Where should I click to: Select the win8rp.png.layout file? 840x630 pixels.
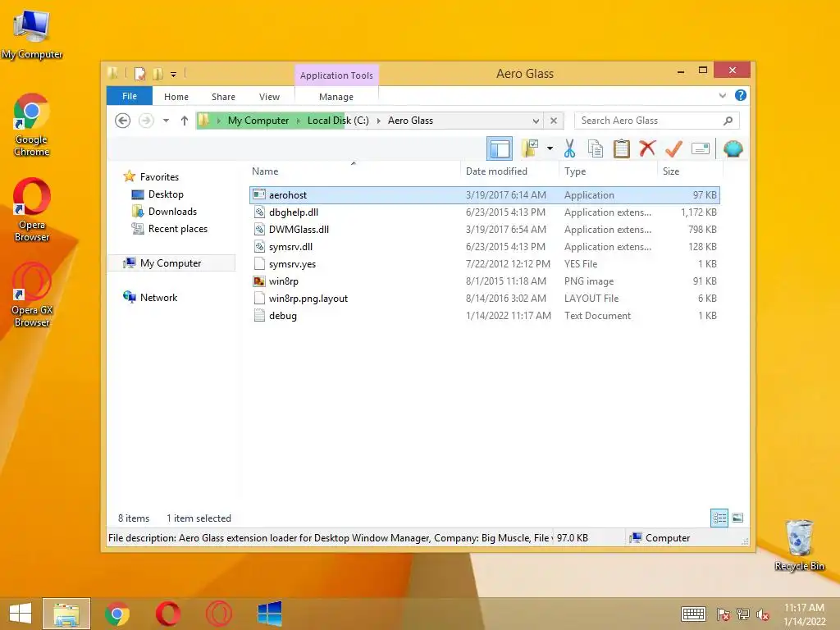click(x=484, y=299)
